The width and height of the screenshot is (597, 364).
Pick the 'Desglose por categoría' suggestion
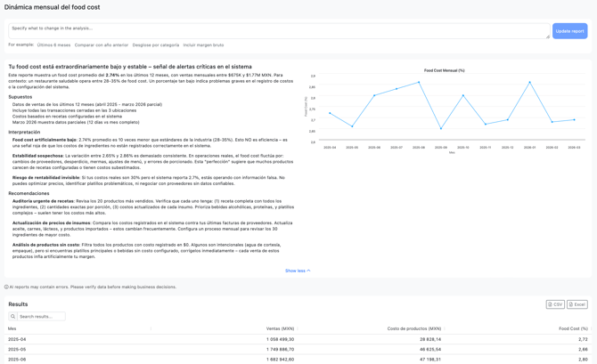point(156,45)
